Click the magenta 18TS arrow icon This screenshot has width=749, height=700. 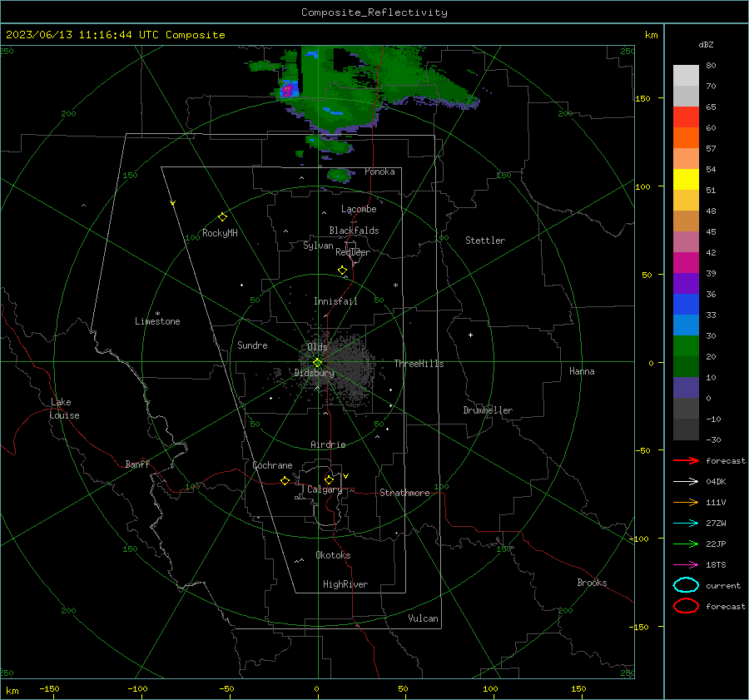point(686,565)
